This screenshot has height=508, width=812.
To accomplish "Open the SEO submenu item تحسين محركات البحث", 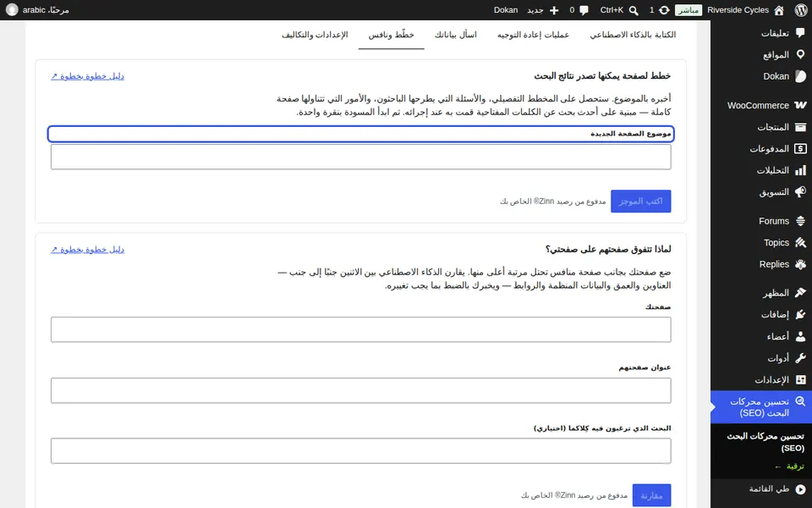I will click(x=765, y=442).
